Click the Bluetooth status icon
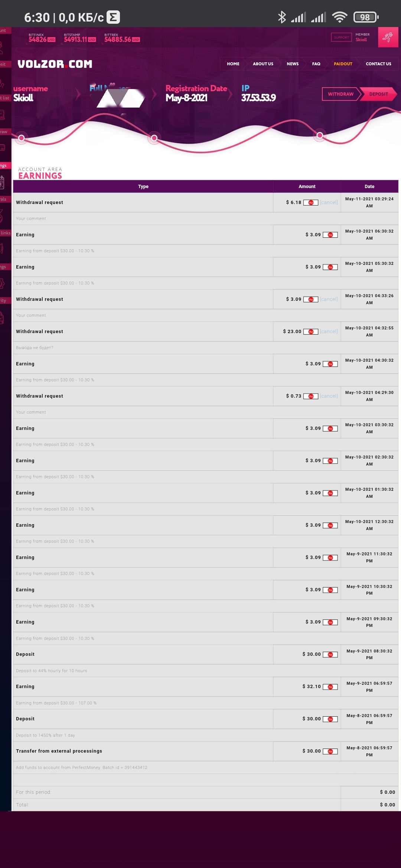Screen dimensions: 401x868 [x=282, y=17]
